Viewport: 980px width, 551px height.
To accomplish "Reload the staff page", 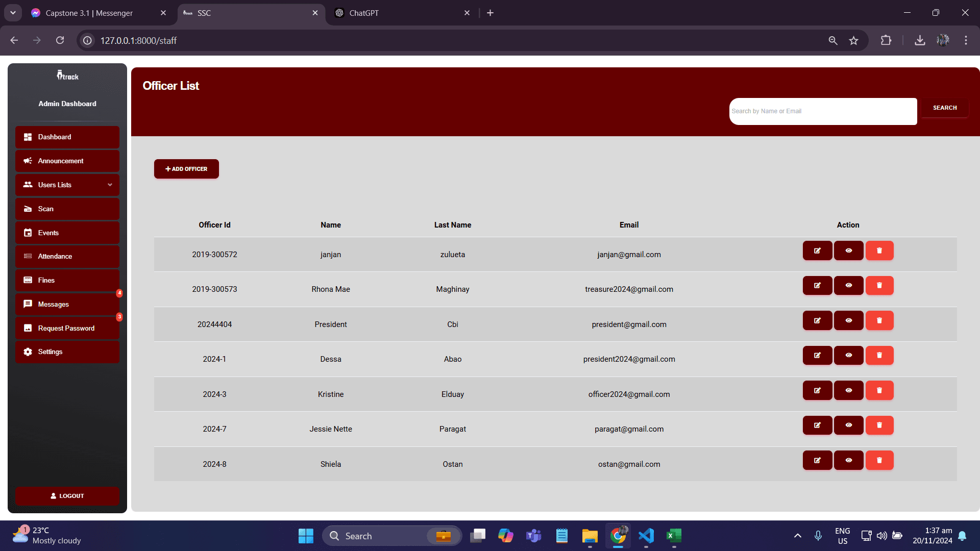I will 60,40.
